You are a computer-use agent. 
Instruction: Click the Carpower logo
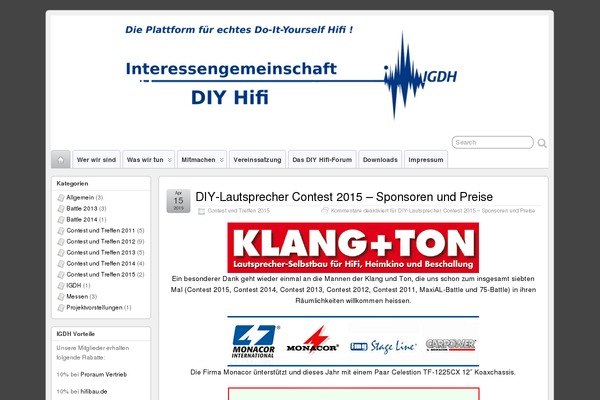click(450, 345)
